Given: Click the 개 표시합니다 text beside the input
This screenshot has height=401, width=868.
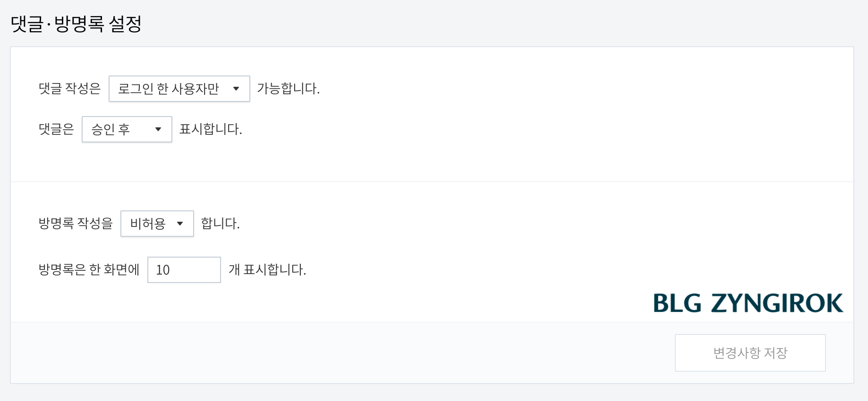Looking at the screenshot, I should tap(268, 270).
